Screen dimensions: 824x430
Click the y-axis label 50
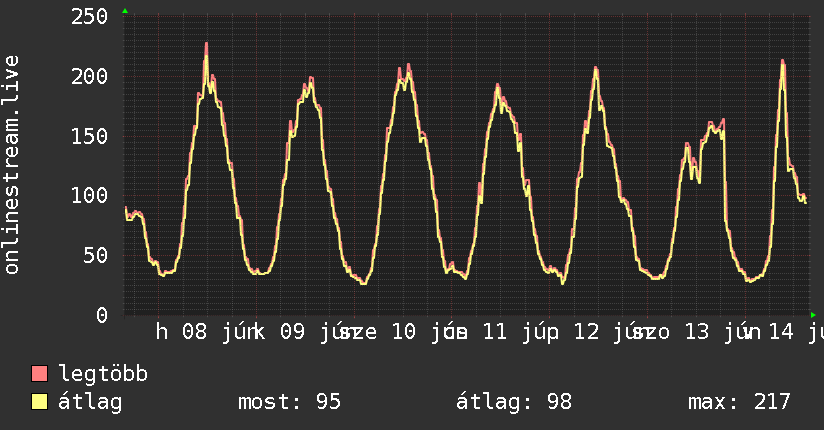(x=96, y=256)
